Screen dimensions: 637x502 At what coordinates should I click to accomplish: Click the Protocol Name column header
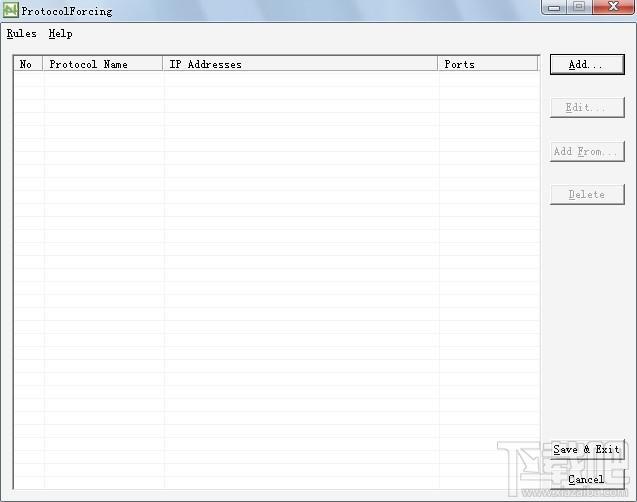(103, 64)
